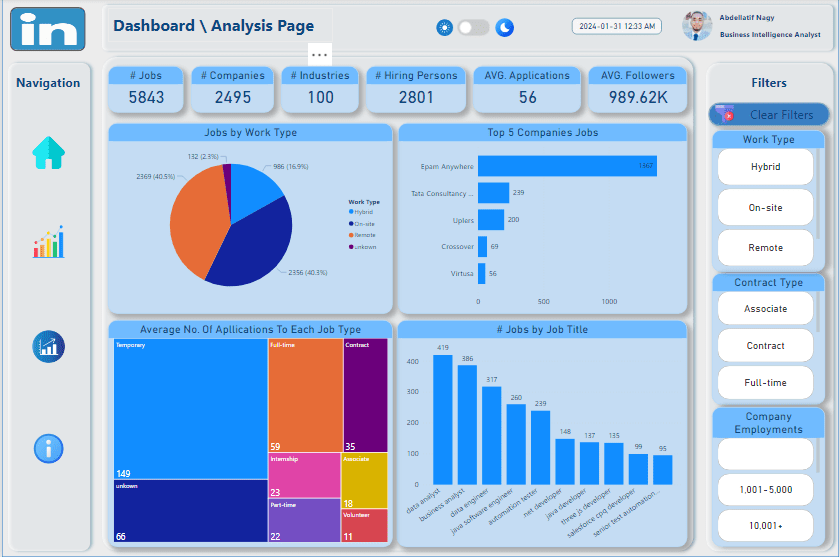The image size is (840, 557).
Task: Toggle the light/dark theme switch
Action: pos(474,27)
